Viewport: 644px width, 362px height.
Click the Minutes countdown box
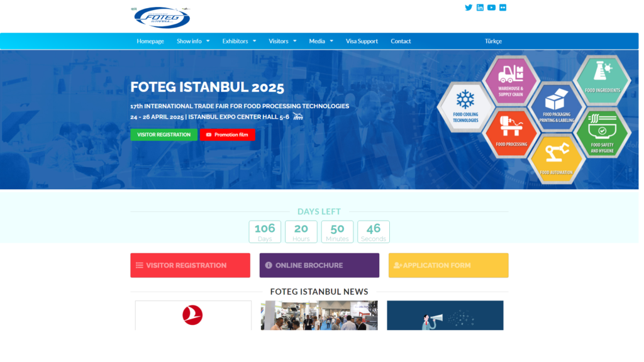[x=337, y=232]
